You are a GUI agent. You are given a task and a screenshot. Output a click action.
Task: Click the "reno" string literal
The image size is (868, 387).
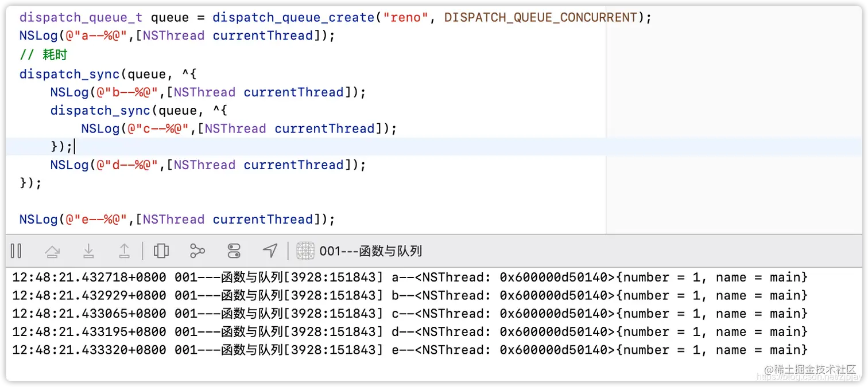(405, 17)
